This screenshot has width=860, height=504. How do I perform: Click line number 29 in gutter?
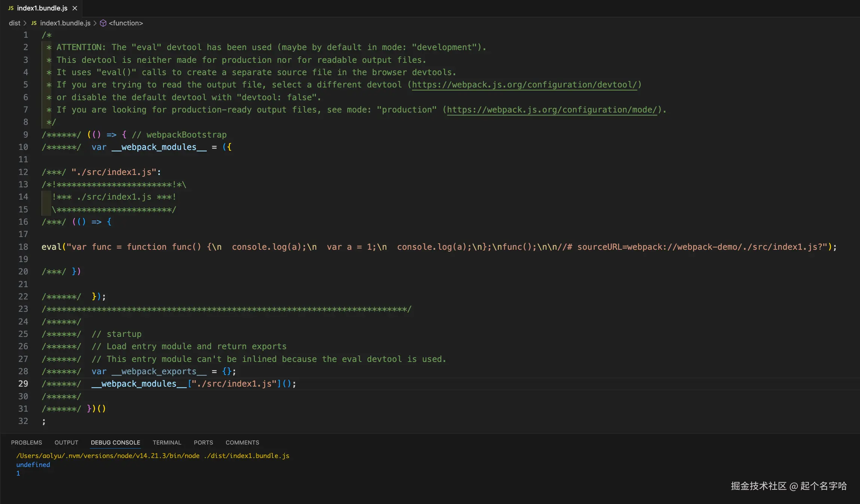click(23, 384)
